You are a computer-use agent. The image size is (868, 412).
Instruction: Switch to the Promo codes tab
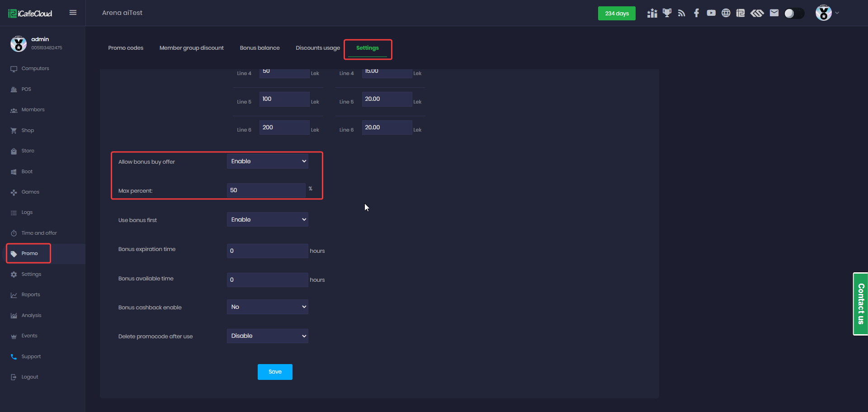(x=126, y=48)
